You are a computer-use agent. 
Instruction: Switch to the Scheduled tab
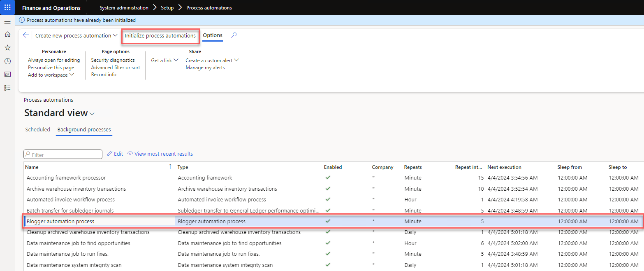[37, 129]
